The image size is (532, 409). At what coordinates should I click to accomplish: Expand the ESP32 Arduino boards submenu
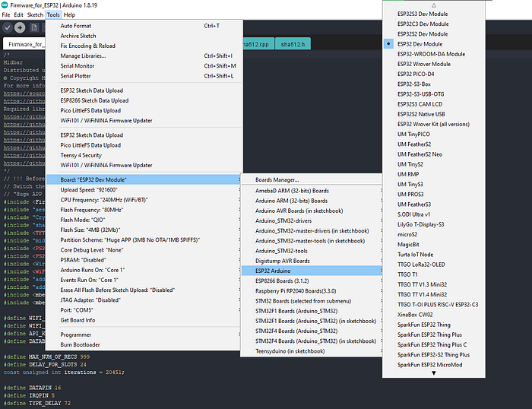click(312, 271)
